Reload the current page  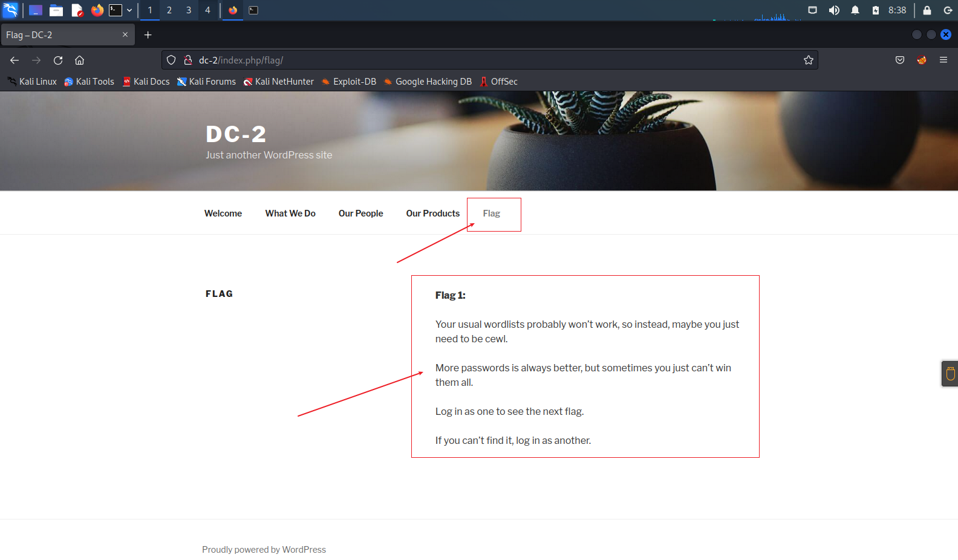(x=58, y=60)
